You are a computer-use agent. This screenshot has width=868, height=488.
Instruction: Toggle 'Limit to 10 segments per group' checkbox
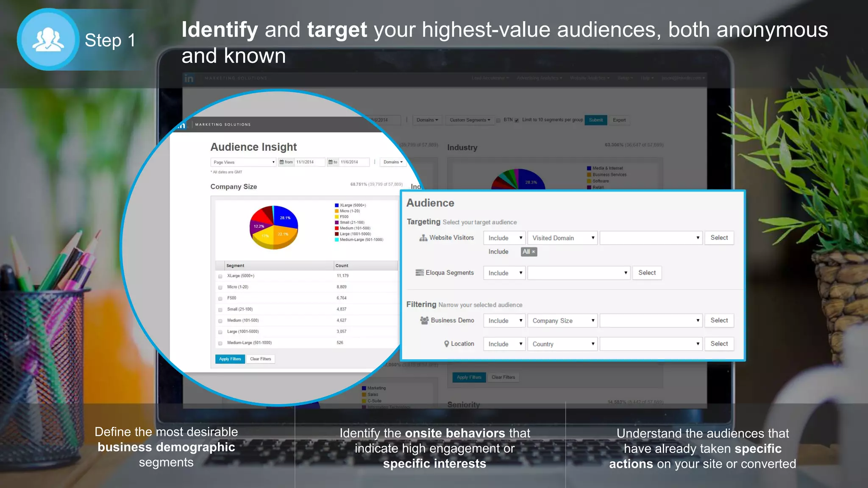517,120
